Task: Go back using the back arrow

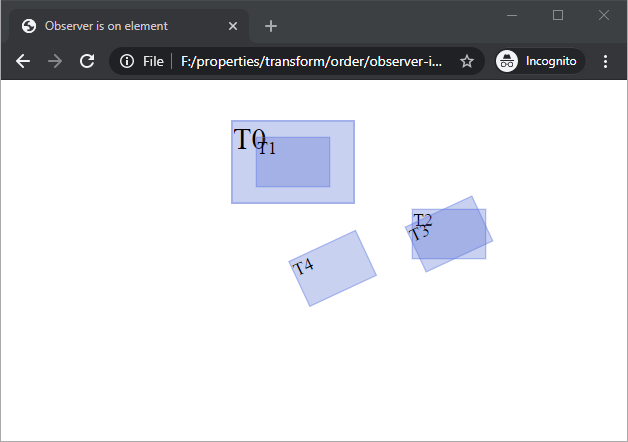Action: coord(23,61)
